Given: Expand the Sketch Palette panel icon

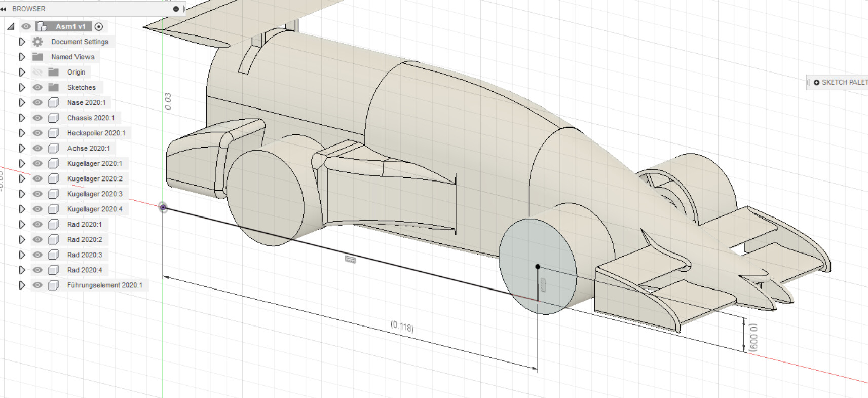Looking at the screenshot, I should 816,82.
